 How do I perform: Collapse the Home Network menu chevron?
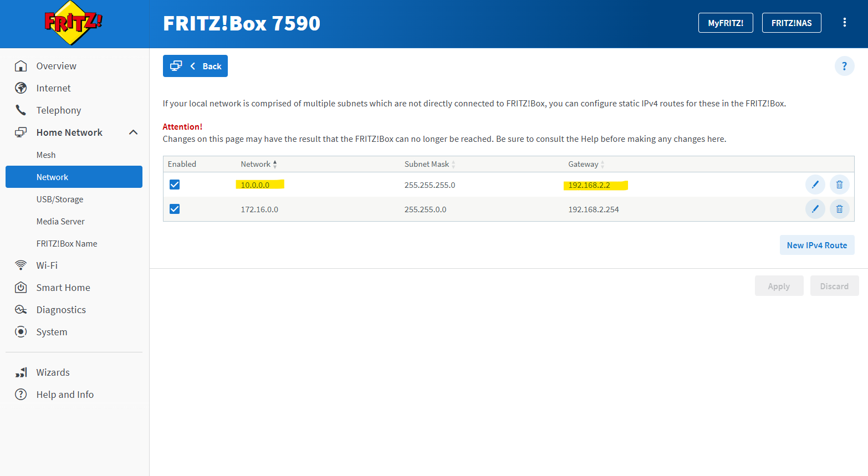click(133, 132)
